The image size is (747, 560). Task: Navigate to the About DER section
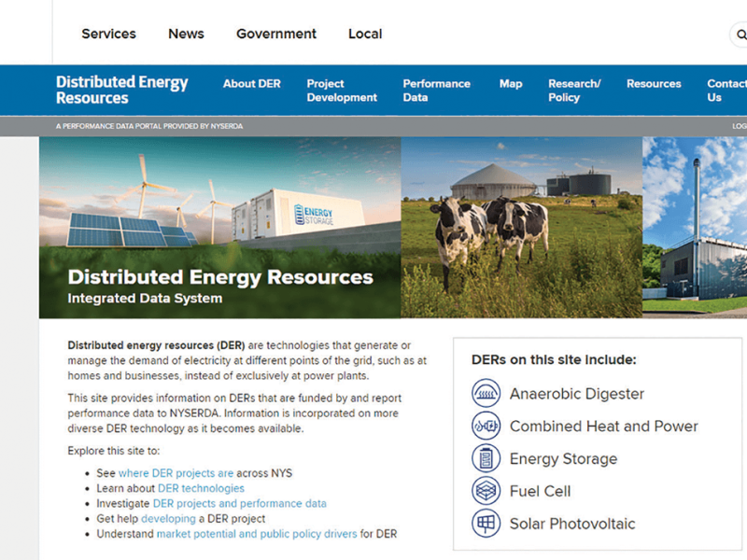[251, 83]
